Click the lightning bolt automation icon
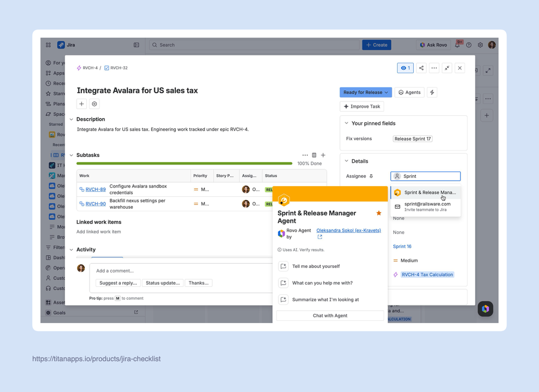This screenshot has height=392, width=539. click(432, 92)
